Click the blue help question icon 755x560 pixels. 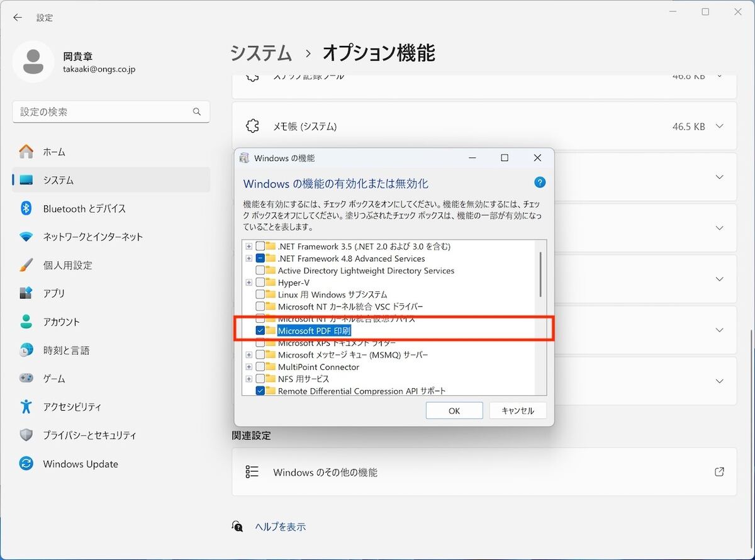[x=539, y=182]
